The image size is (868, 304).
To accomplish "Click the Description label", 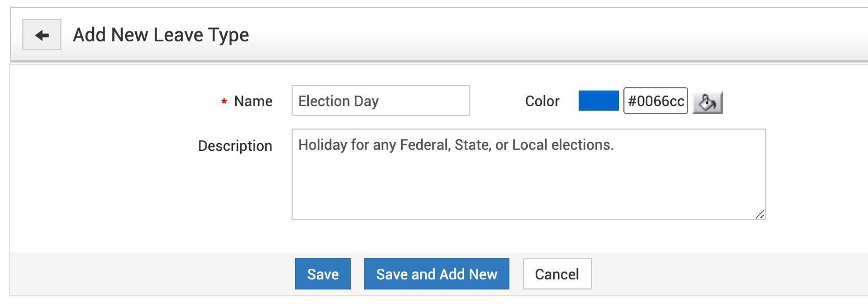I will pyautogui.click(x=235, y=146).
